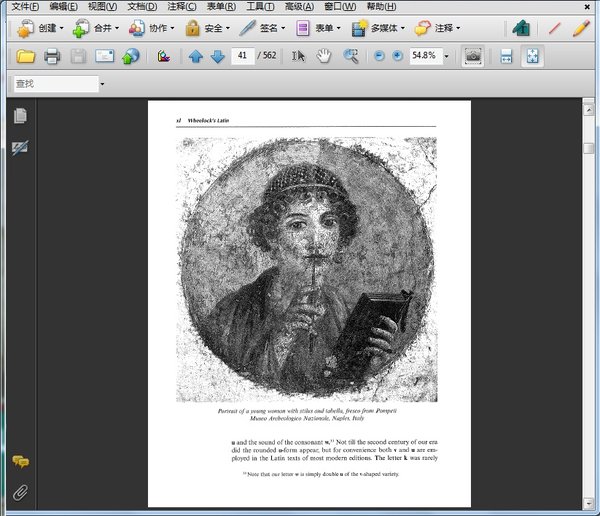Open the Comments panel in sidebar
The width and height of the screenshot is (600, 516).
tap(20, 462)
